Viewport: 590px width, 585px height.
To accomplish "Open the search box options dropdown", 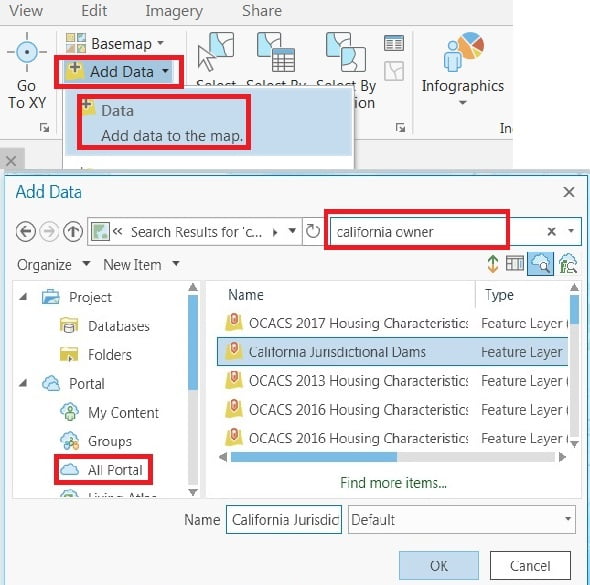I will click(x=571, y=231).
